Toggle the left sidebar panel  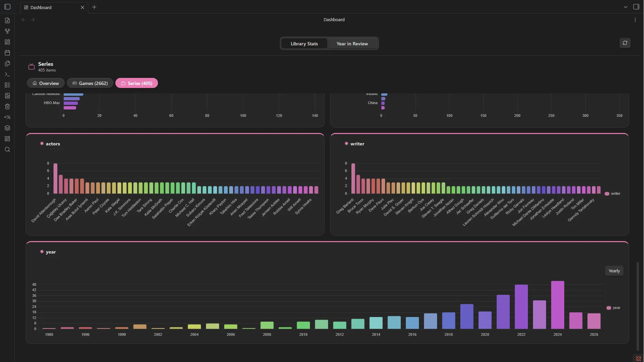click(x=7, y=7)
